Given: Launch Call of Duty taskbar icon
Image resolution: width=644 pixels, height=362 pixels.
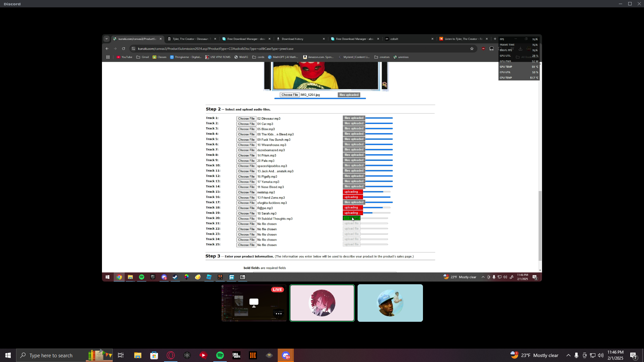Looking at the screenshot, I should pos(236,355).
